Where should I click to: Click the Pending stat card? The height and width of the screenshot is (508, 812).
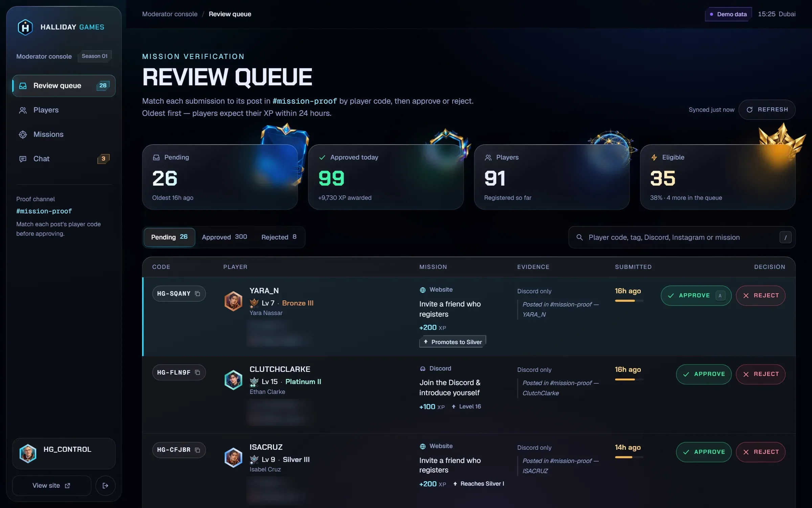[220, 177]
